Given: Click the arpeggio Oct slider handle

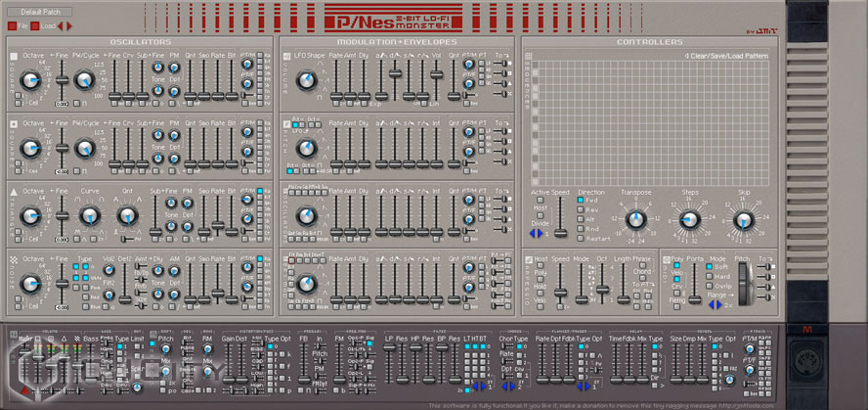Looking at the screenshot, I should click(x=602, y=290).
